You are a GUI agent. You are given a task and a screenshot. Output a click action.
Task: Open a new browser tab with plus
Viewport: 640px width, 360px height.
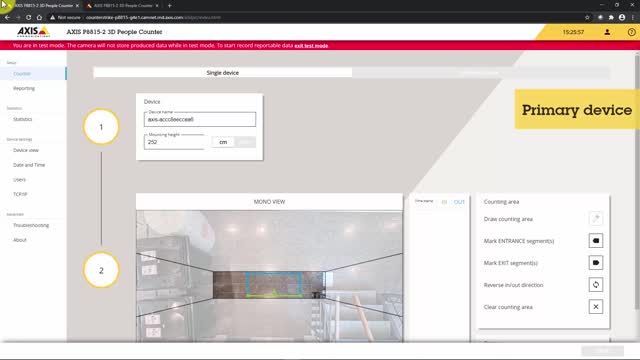point(169,6)
